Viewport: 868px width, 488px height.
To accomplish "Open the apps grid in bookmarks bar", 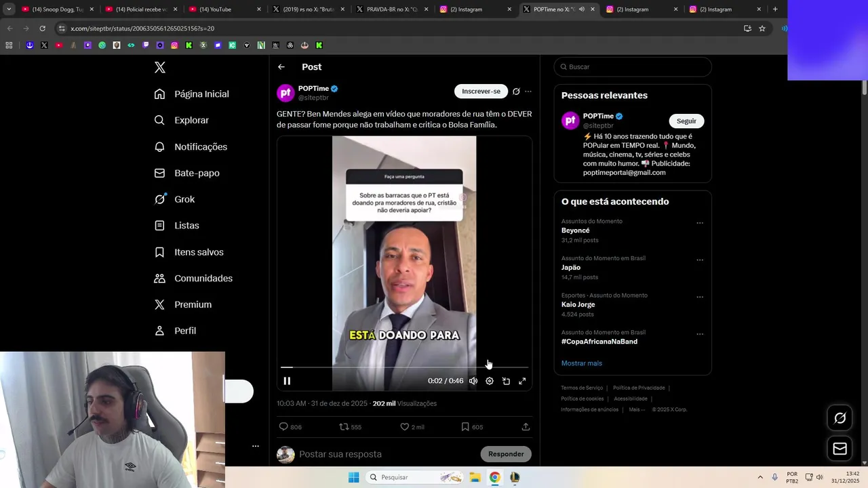I will coord(9,45).
